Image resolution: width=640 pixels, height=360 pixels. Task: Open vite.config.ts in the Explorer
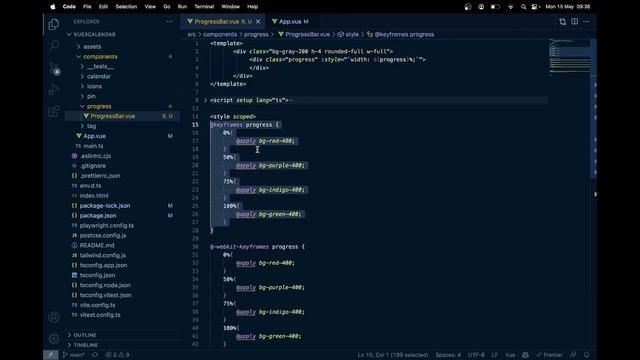(97, 305)
